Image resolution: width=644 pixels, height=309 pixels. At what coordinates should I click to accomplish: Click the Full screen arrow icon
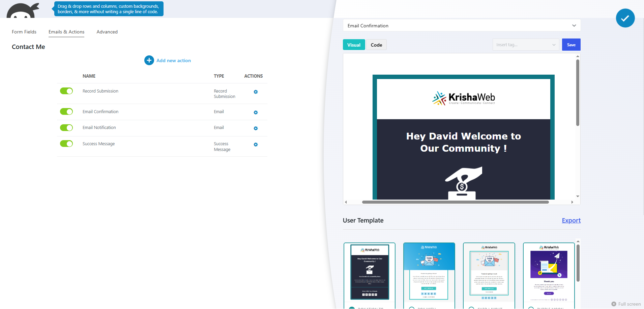[614, 304]
